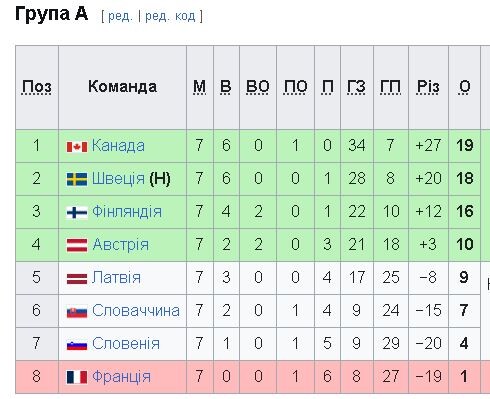Click the France flag icon
This screenshot has width=490, height=399.
[x=77, y=377]
